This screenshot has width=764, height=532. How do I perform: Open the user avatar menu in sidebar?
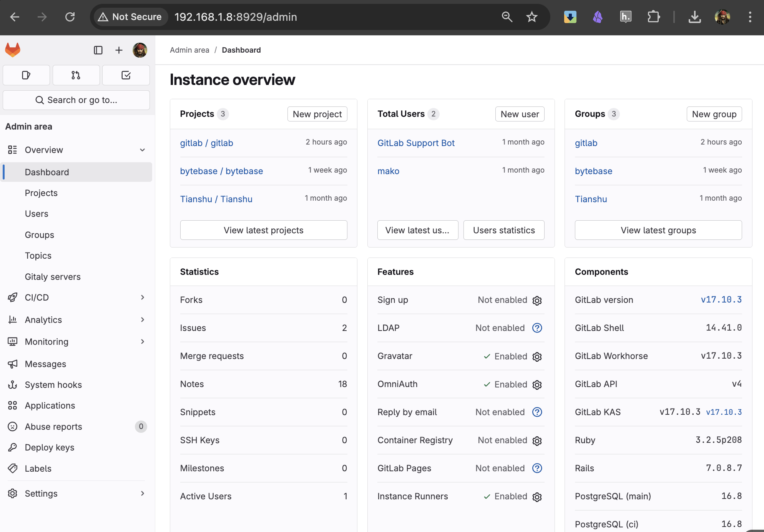coord(140,50)
